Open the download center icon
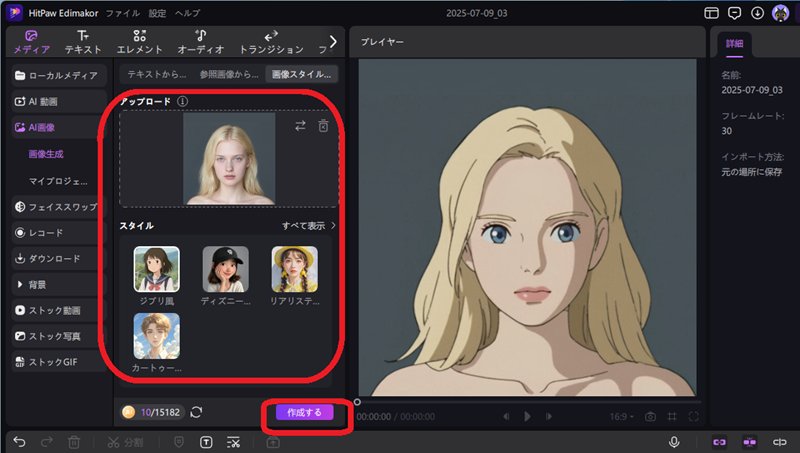Viewport: 800px width, 453px height. click(x=757, y=13)
